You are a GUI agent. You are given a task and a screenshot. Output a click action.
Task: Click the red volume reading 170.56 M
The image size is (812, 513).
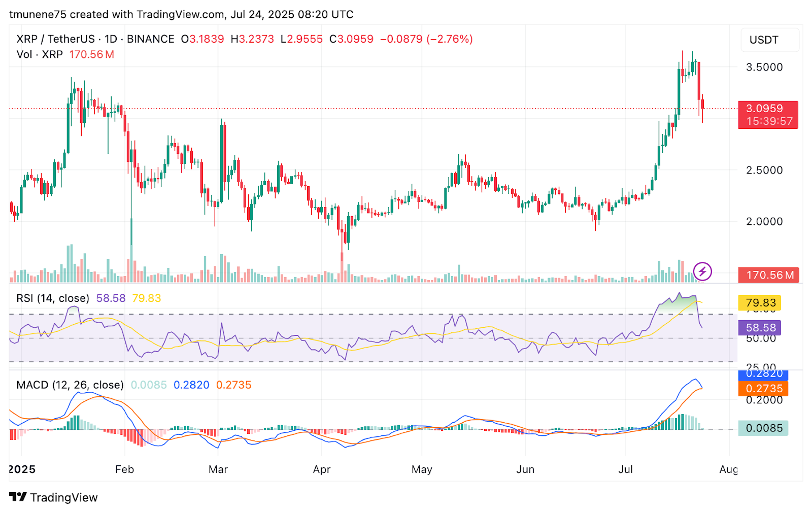tap(91, 54)
